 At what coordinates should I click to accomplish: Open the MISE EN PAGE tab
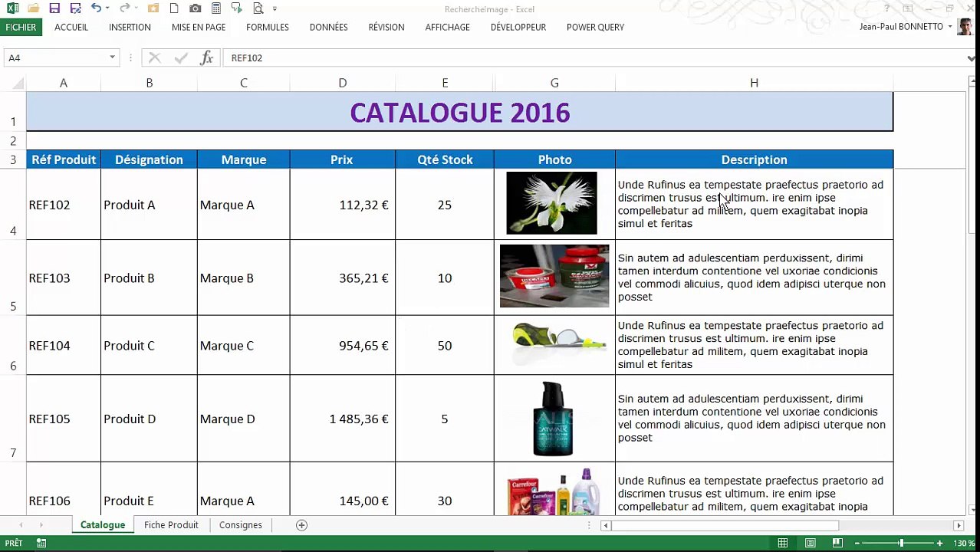coord(199,27)
